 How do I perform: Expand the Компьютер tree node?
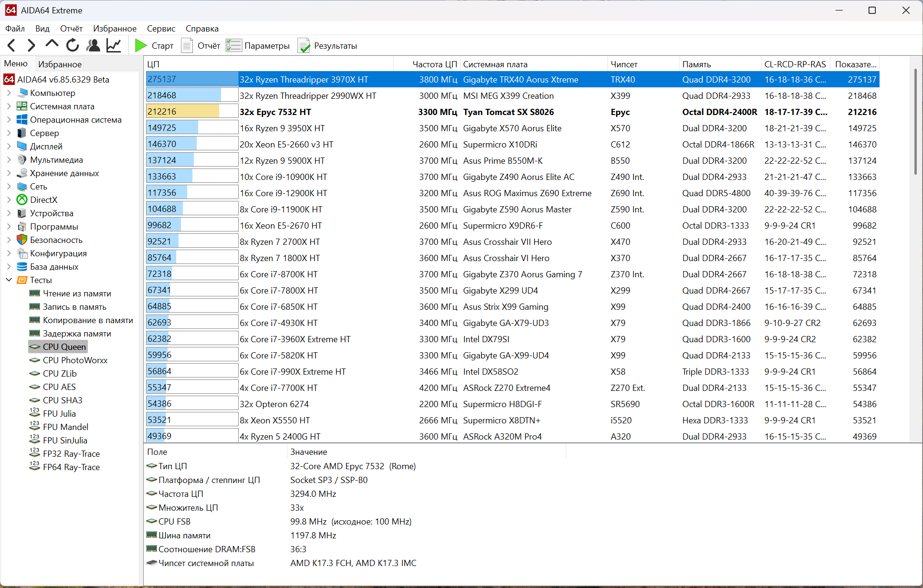click(9, 93)
